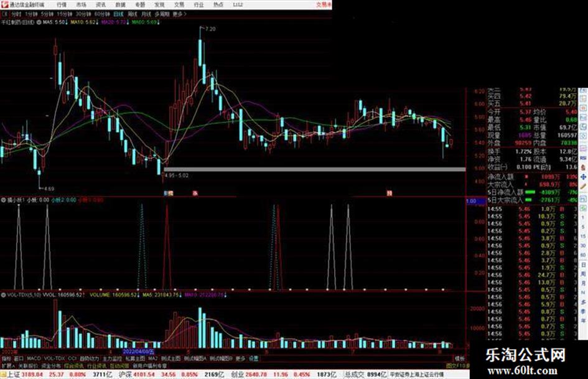Open the 综合资讯 tab
Image resolution: width=588 pixels, height=379 pixels.
pos(74,365)
